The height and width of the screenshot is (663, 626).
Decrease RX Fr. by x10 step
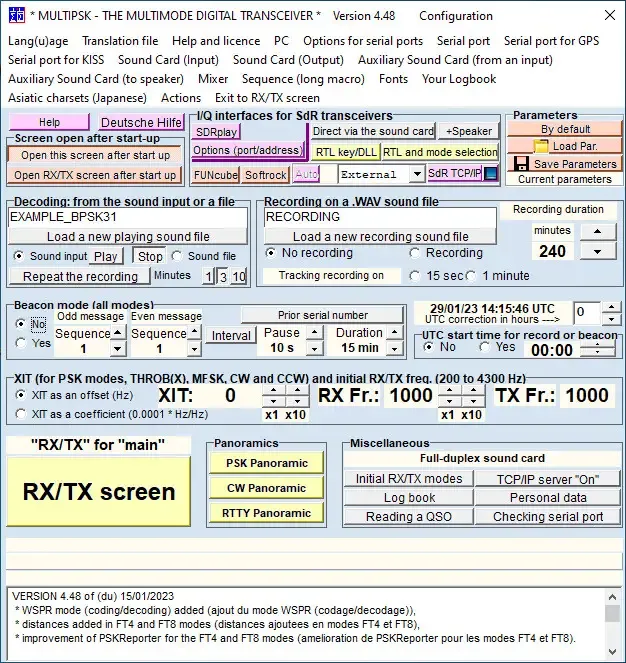(x=473, y=401)
